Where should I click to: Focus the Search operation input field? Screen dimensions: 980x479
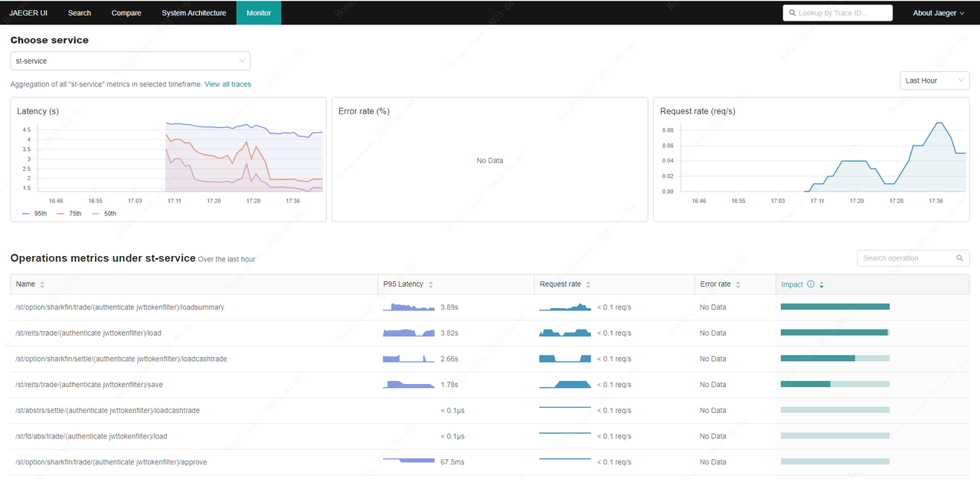(x=906, y=258)
